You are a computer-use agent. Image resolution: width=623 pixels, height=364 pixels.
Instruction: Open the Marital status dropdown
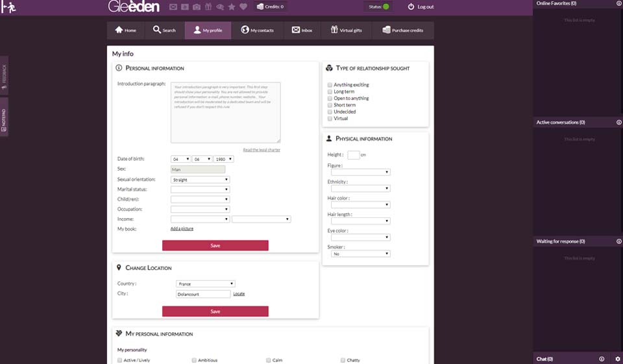pyautogui.click(x=200, y=189)
